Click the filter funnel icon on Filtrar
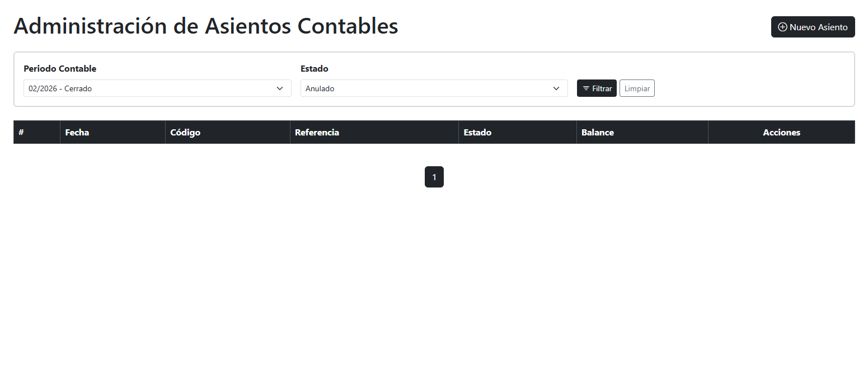The image size is (868, 375). coord(587,88)
